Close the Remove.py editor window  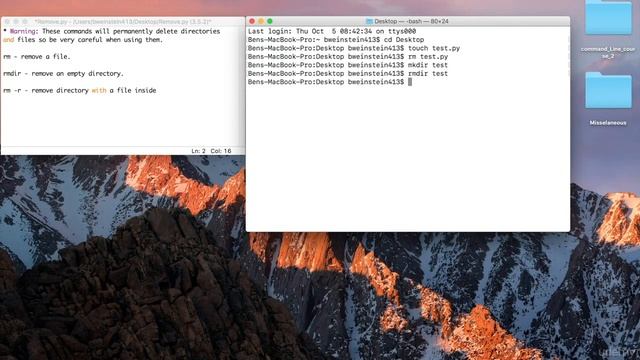tap(7, 21)
